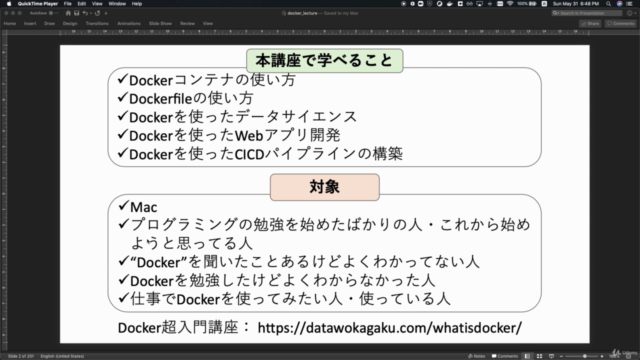
Task: Click the 仕事でDockerを使ってみたい人 line
Action: click(284, 299)
